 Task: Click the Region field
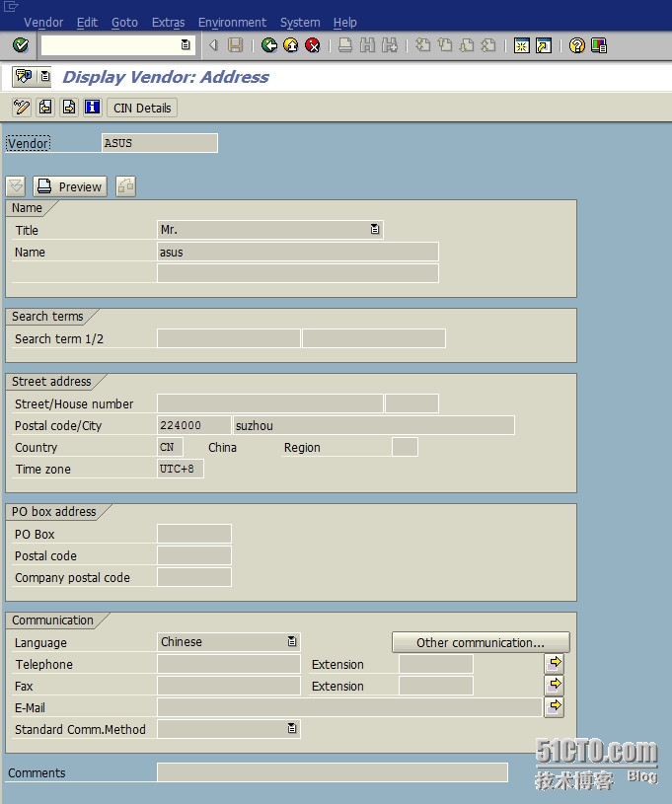pos(405,447)
